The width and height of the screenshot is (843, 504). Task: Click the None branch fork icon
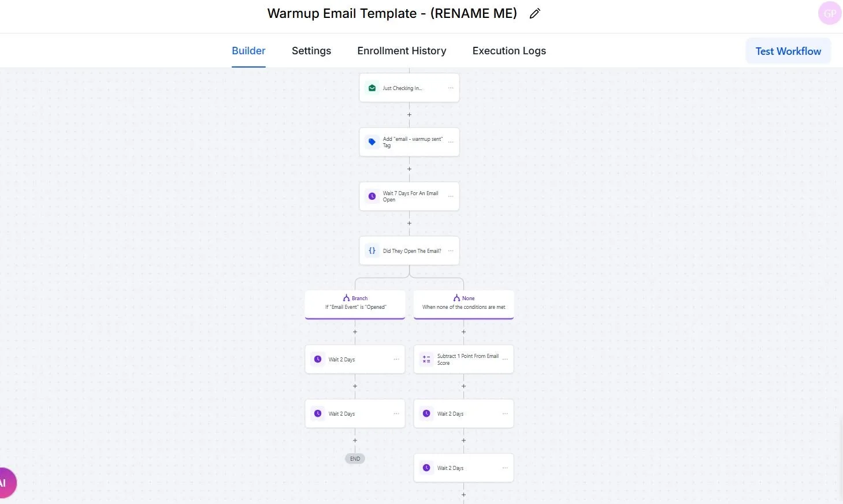click(456, 298)
